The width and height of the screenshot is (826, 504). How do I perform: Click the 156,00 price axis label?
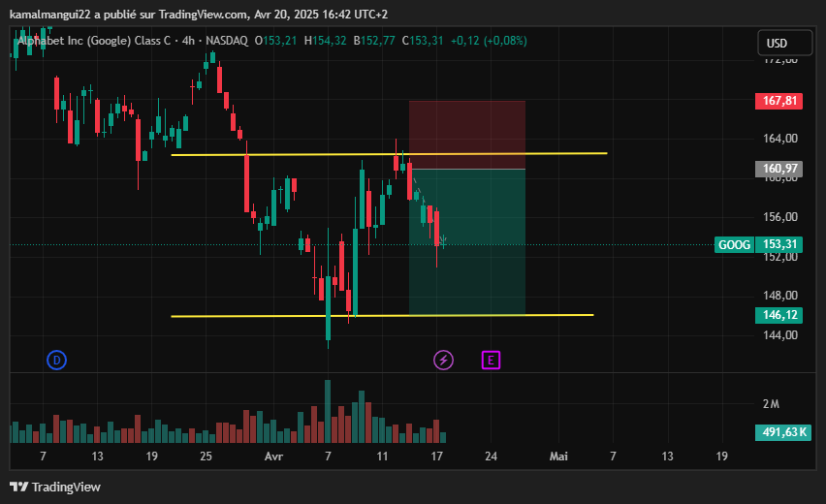(x=780, y=216)
